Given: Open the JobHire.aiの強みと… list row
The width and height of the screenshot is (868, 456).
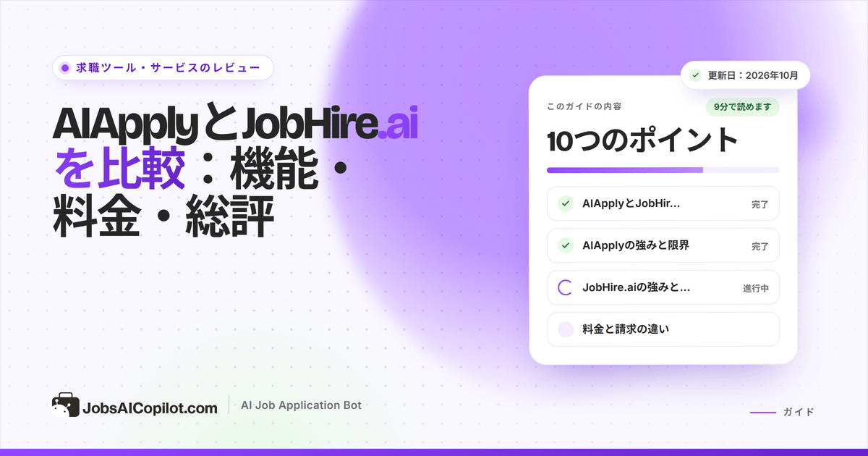Looking at the screenshot, I should (x=663, y=287).
